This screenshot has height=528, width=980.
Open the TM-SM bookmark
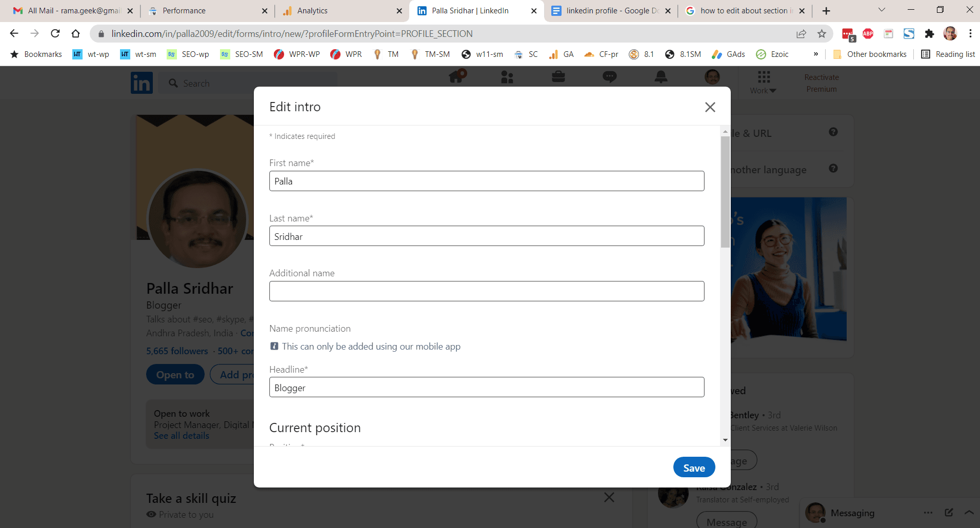click(430, 54)
